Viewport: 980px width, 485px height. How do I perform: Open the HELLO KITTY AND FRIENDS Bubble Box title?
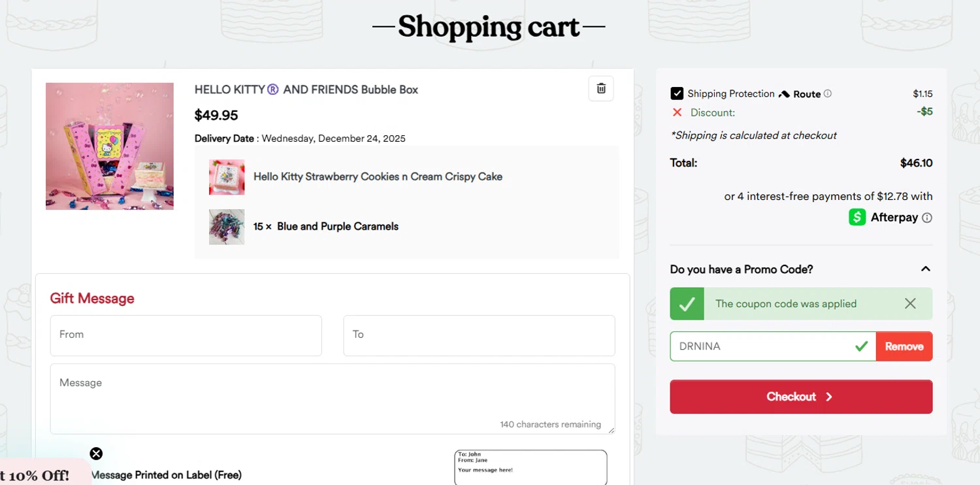click(x=306, y=90)
